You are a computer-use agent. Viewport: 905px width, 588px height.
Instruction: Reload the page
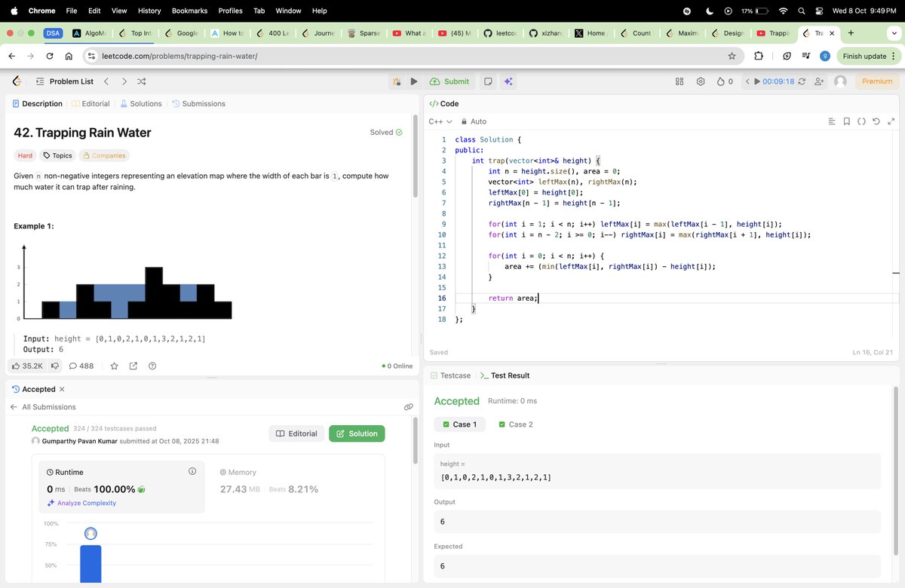point(50,56)
